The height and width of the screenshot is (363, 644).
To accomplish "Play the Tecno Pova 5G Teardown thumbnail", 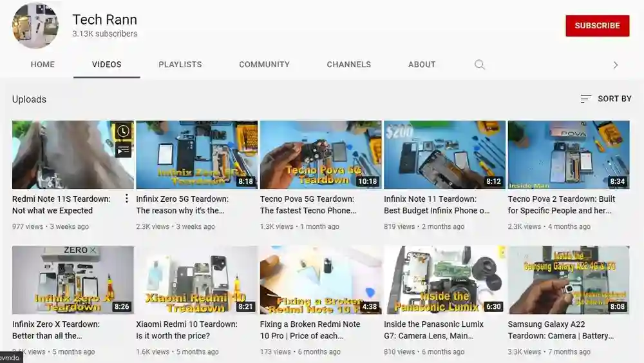I will click(x=321, y=155).
